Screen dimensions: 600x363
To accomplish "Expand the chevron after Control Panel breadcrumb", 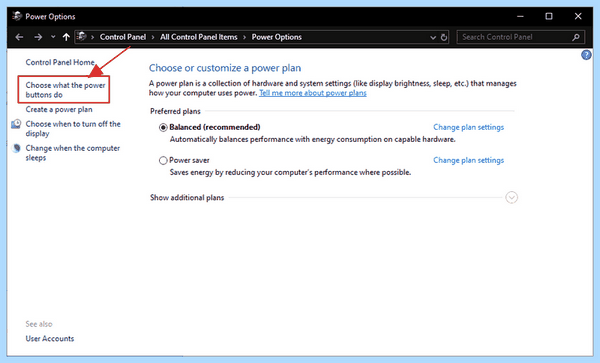I will click(x=153, y=37).
